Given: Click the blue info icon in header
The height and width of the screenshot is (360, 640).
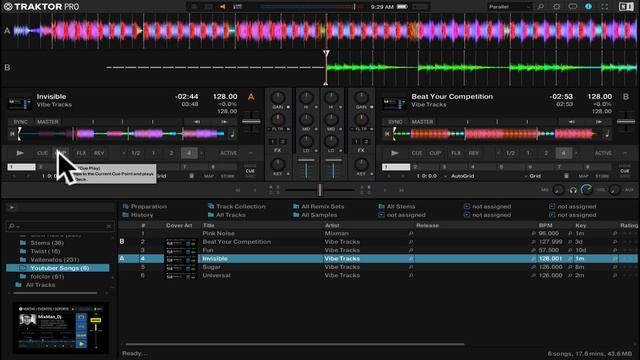Looking at the screenshot, I should coord(588,7).
